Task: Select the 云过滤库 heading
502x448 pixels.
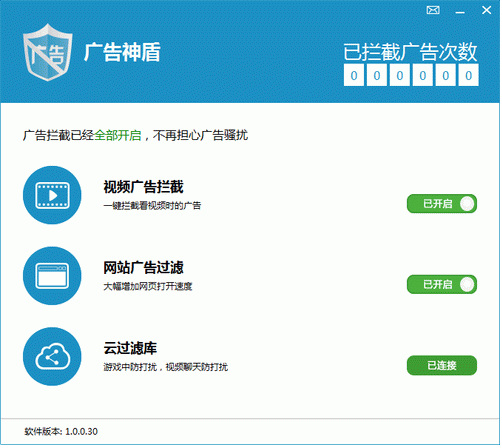Action: point(130,349)
